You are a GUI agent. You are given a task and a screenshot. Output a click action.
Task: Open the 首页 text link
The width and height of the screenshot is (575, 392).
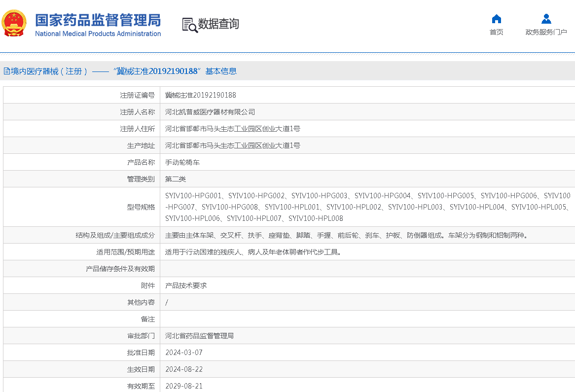496,33
